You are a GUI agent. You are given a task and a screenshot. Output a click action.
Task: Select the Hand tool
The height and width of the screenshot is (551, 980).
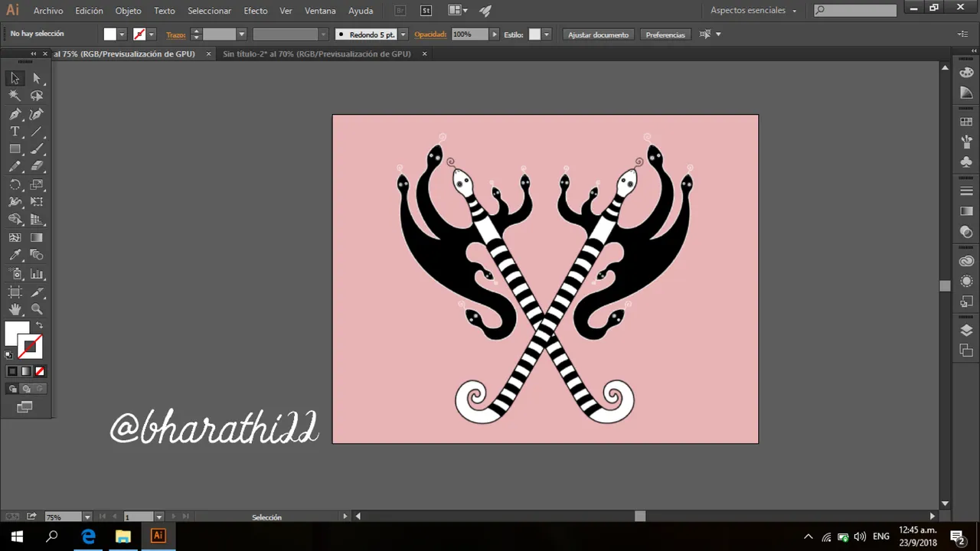(15, 309)
